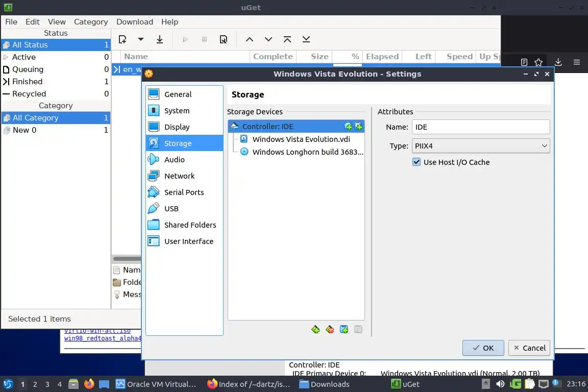Open uGet View menu
The image size is (588, 392).
coord(57,22)
